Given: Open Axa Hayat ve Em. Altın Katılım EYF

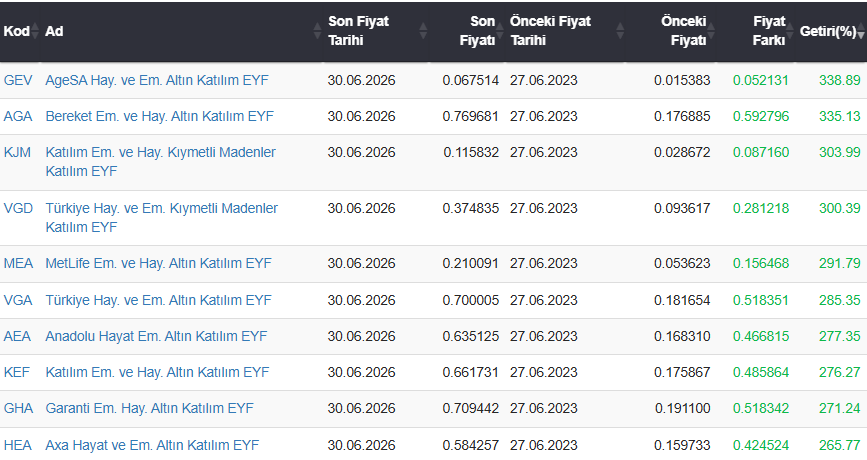Looking at the screenshot, I should click(x=152, y=445).
